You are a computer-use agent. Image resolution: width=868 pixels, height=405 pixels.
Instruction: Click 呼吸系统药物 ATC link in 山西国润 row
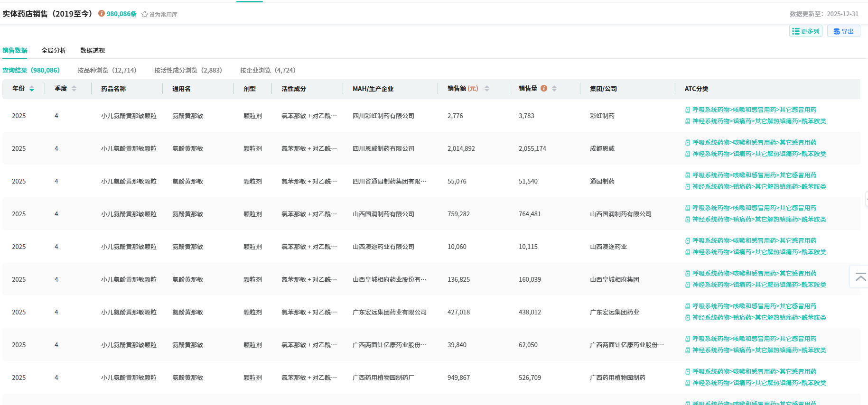[754, 208]
